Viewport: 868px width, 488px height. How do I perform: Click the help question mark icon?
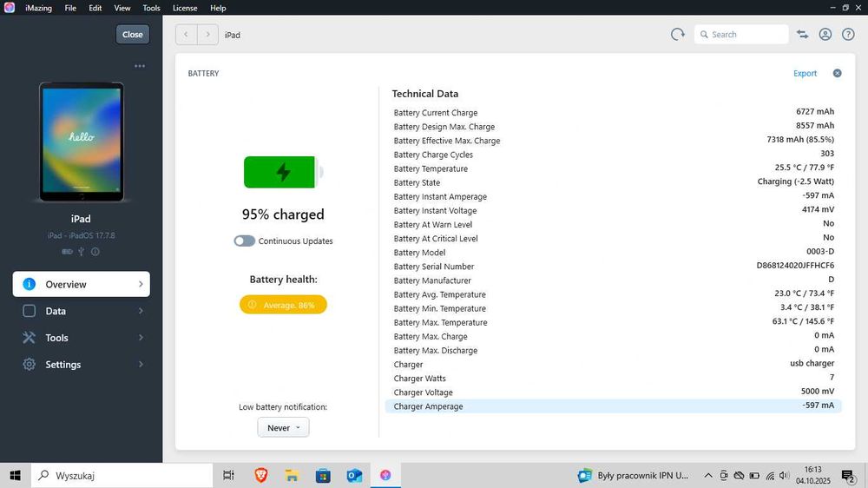point(848,35)
